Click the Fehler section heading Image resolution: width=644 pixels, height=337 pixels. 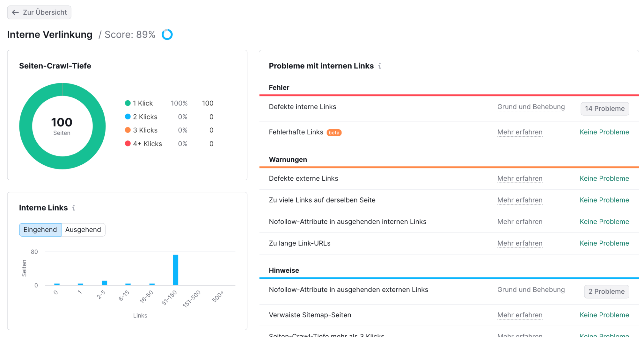pos(279,87)
